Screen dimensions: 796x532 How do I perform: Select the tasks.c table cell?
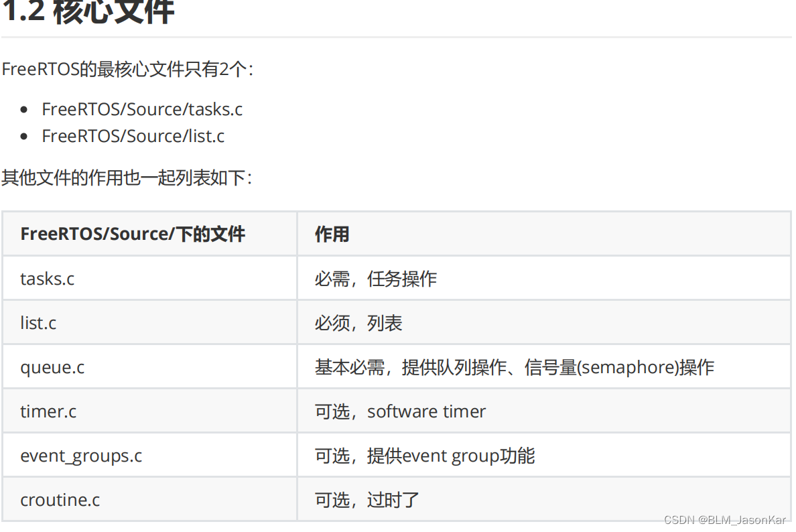click(47, 279)
